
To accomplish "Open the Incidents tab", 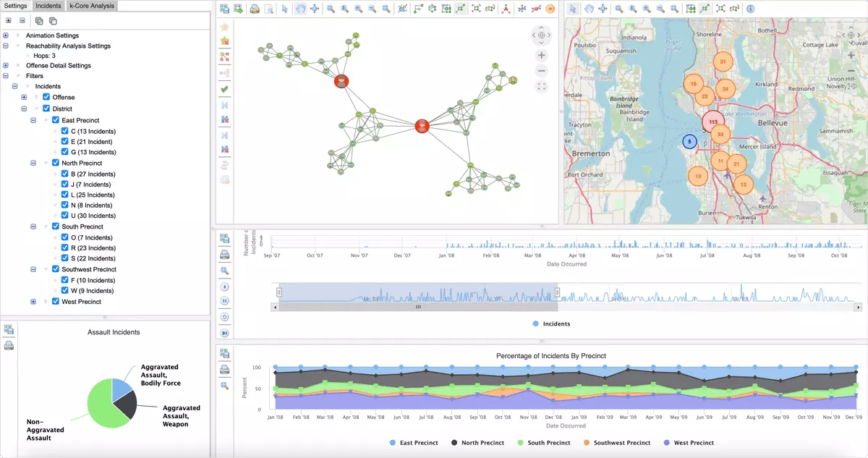I will 48,6.
